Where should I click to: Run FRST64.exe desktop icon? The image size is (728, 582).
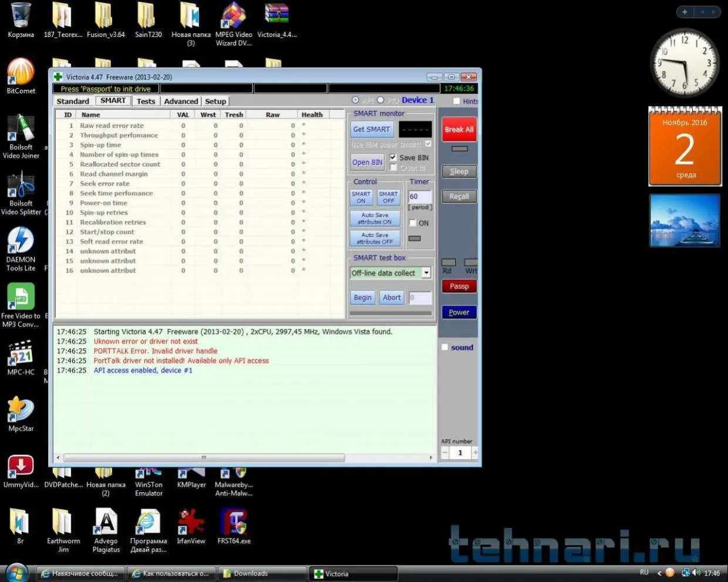(x=234, y=526)
